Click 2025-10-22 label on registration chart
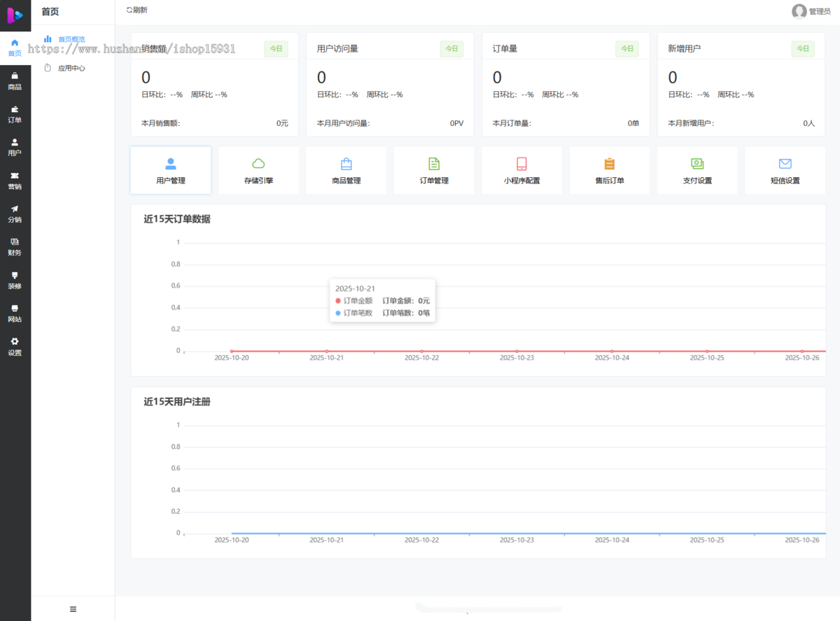 pos(421,540)
